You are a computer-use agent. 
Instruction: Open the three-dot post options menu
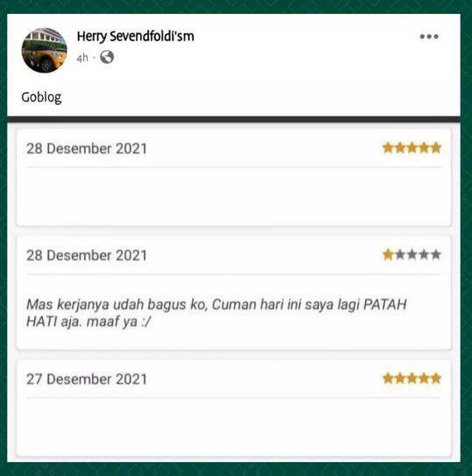click(x=429, y=37)
